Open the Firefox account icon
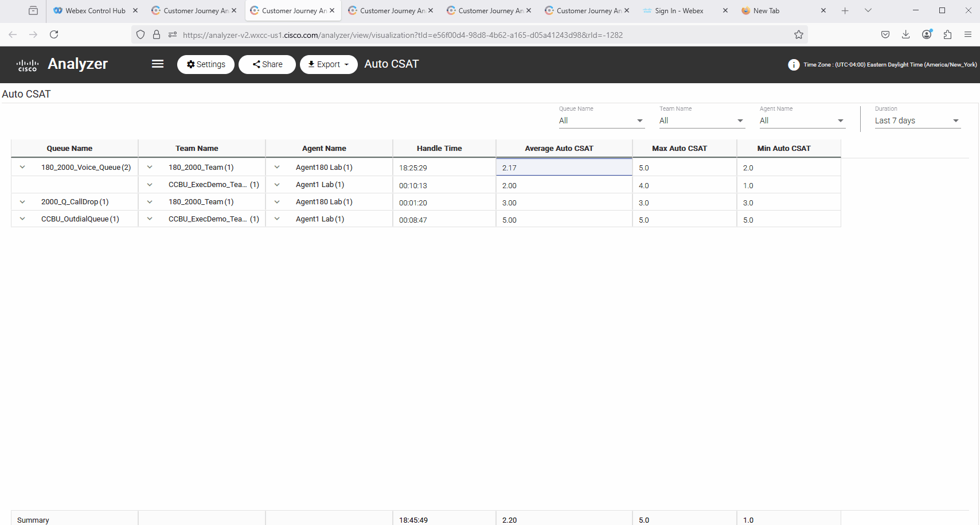This screenshot has width=980, height=525. (x=927, y=34)
